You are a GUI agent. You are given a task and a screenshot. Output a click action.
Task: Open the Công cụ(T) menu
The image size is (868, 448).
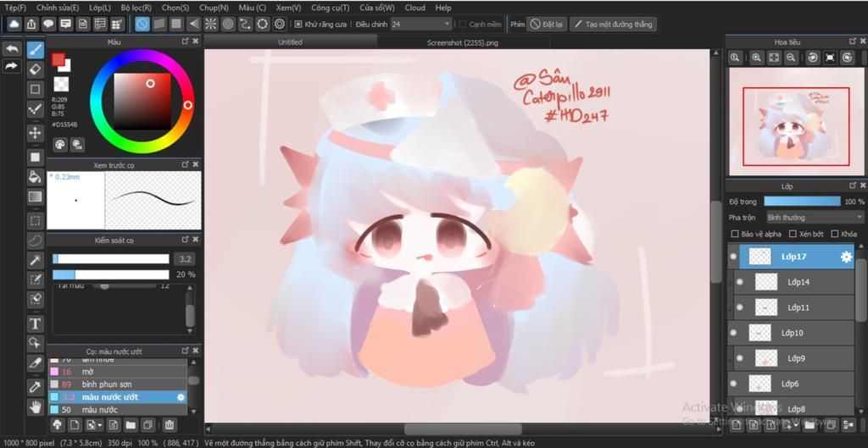click(330, 8)
